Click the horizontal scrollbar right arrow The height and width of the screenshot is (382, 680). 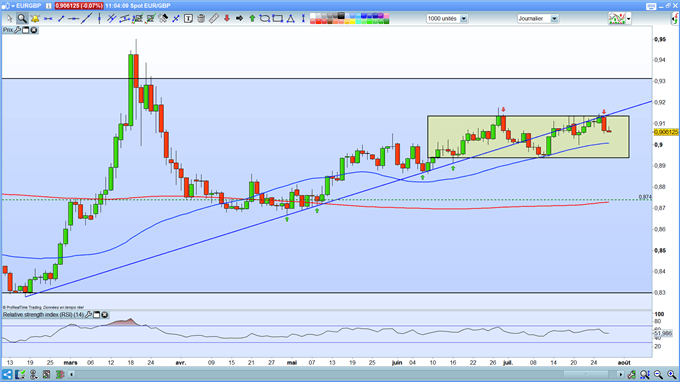click(621, 374)
